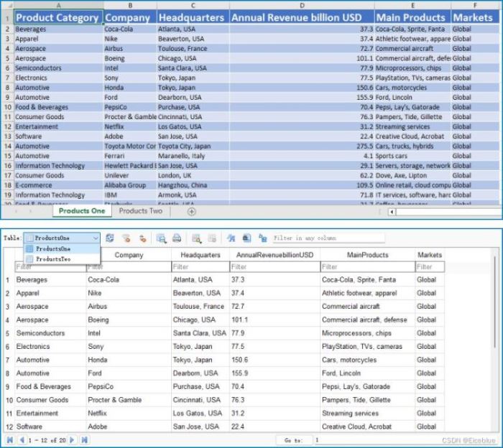The height and width of the screenshot is (448, 503).
Task: Refresh the table data in toolbar
Action: (x=110, y=238)
